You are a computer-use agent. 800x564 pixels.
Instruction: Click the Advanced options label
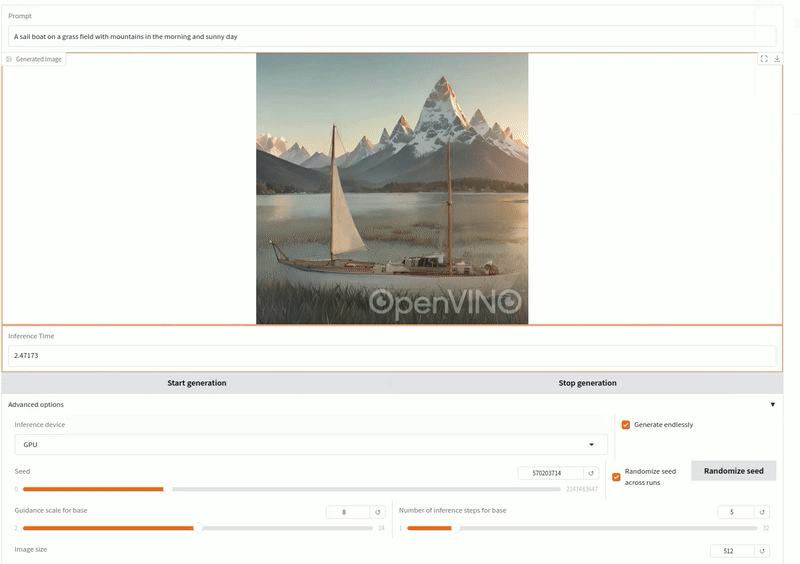[36, 404]
